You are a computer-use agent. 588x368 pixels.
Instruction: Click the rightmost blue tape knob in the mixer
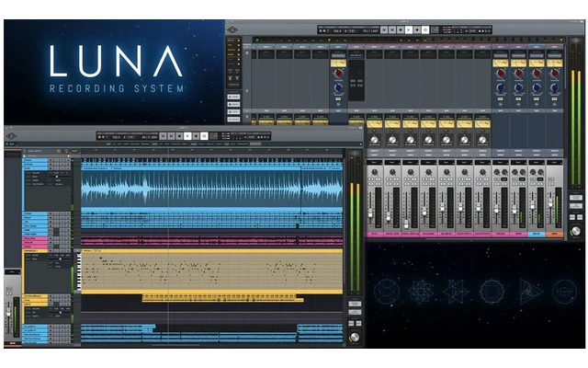555,88
